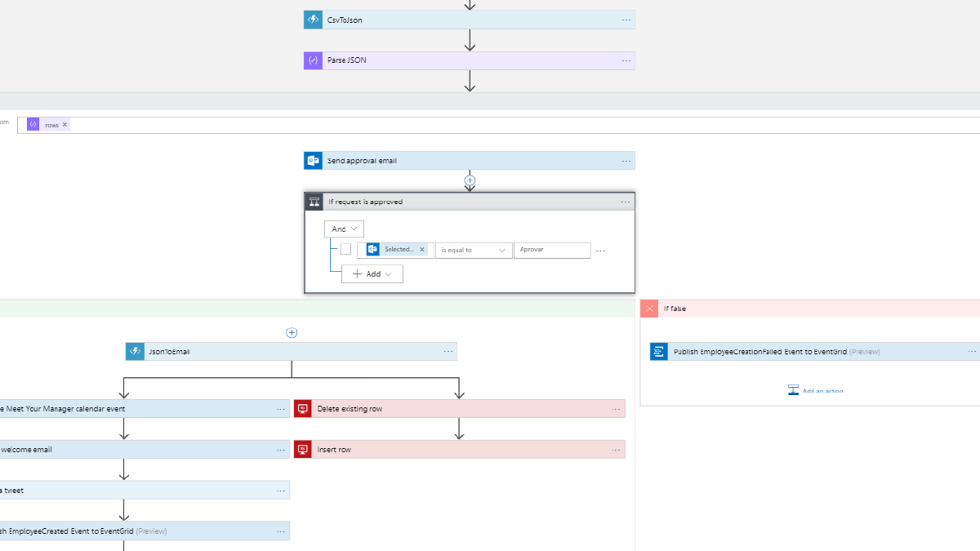Click the CsvToJson function icon
This screenshot has width=980, height=551.
(314, 20)
